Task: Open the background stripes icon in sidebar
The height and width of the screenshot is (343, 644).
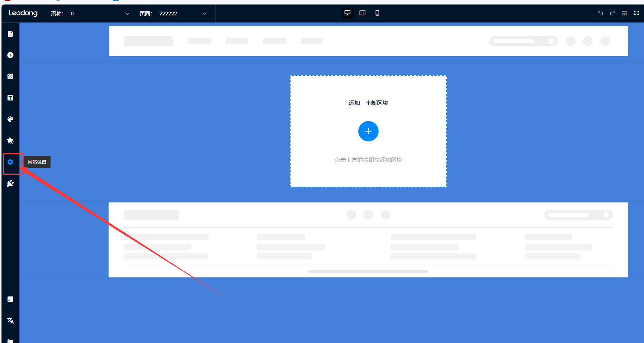Action: tap(10, 76)
